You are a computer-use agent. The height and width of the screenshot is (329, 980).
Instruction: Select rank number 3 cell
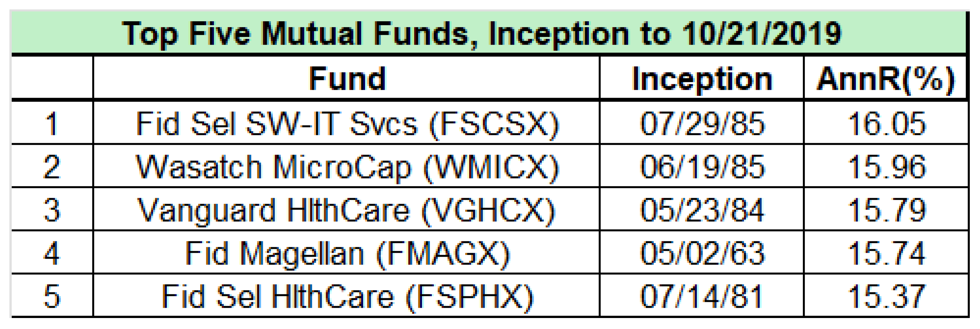[x=52, y=210]
